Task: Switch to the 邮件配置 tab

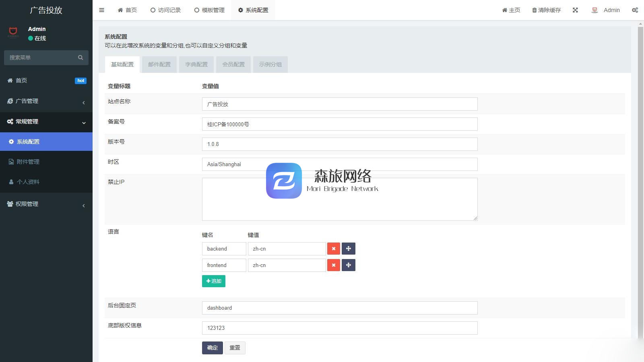Action: coord(159,64)
